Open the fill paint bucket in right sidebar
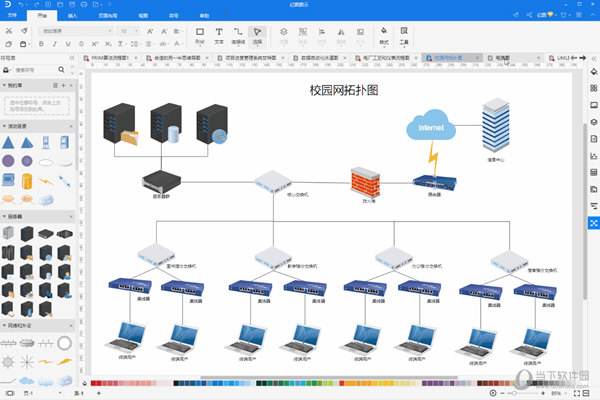This screenshot has width=600, height=400. click(593, 71)
